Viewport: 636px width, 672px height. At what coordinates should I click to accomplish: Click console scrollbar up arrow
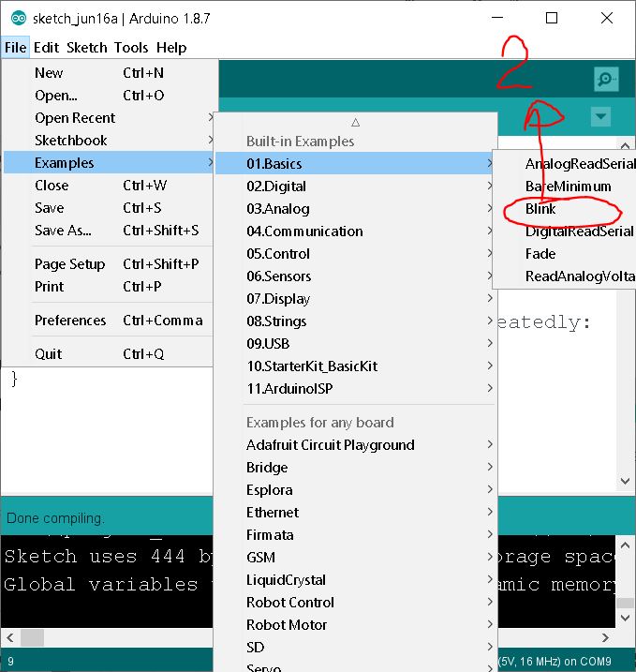coord(625,545)
